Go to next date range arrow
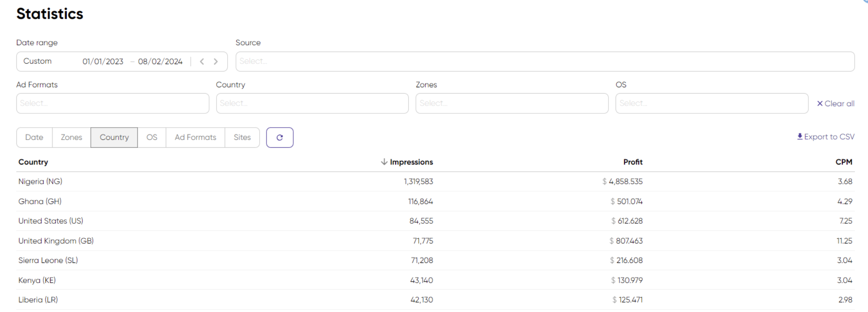 [x=216, y=62]
